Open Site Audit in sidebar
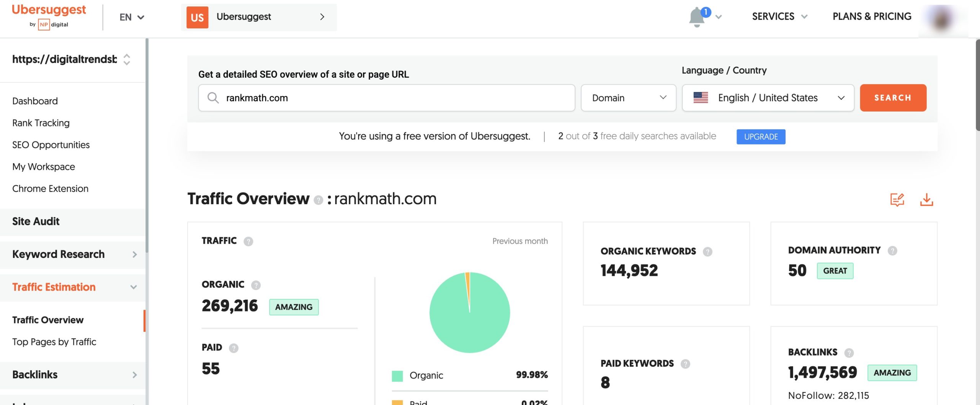Viewport: 980px width, 405px height. (x=73, y=221)
